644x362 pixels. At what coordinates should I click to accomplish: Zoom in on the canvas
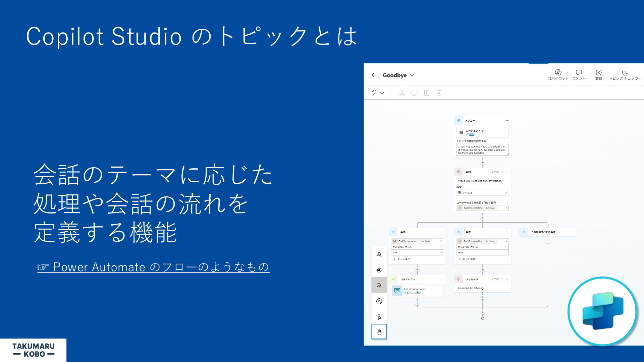coord(379,255)
